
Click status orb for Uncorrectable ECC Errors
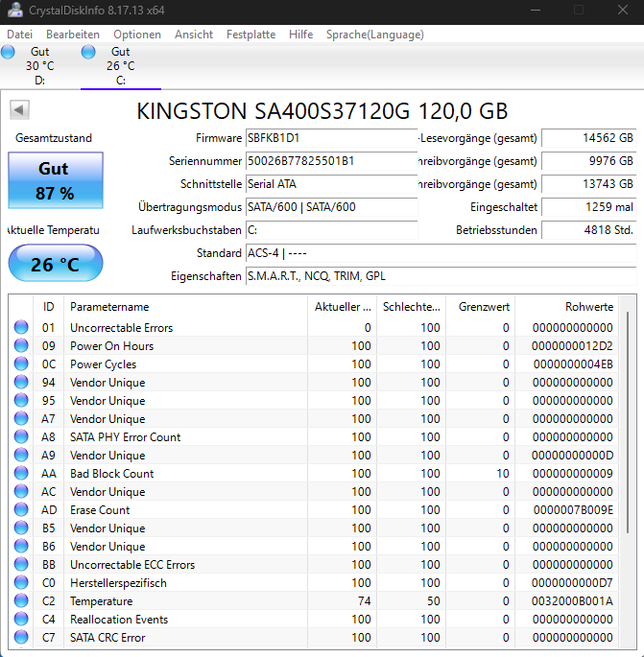[x=21, y=564]
